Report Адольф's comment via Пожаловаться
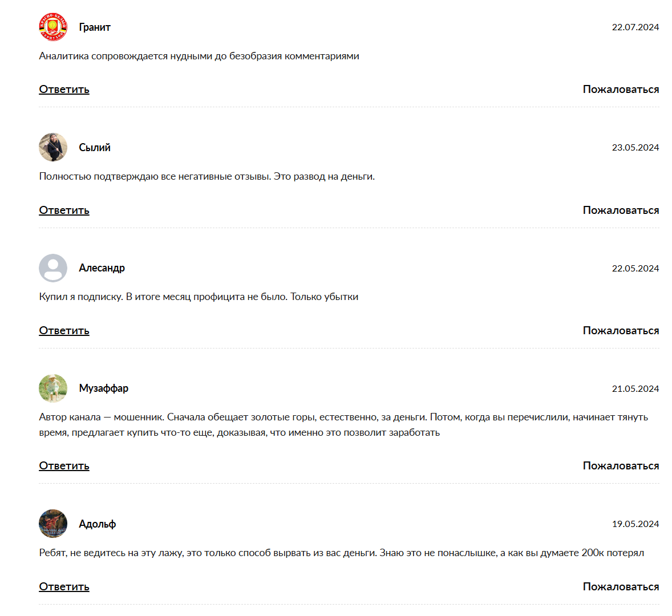 (x=621, y=587)
